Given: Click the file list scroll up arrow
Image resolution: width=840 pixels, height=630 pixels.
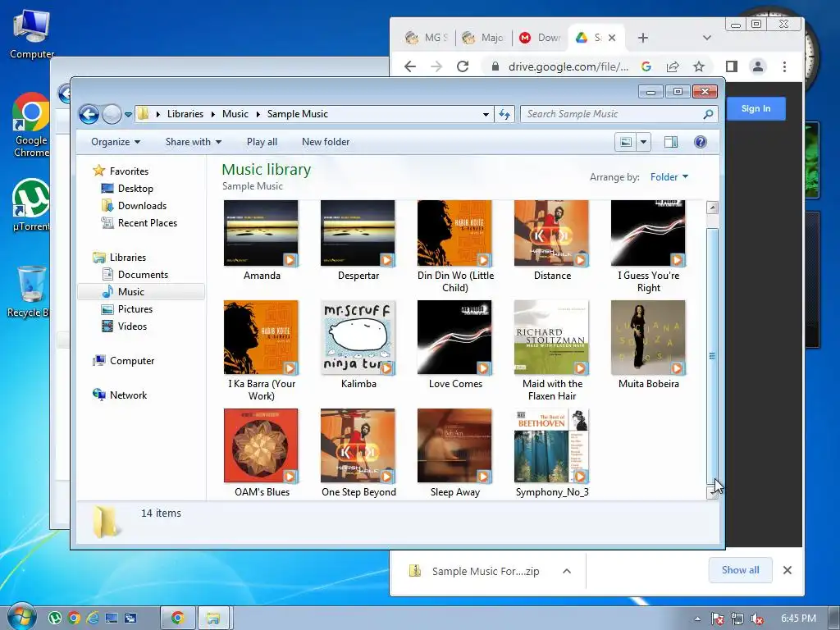Looking at the screenshot, I should [712, 208].
